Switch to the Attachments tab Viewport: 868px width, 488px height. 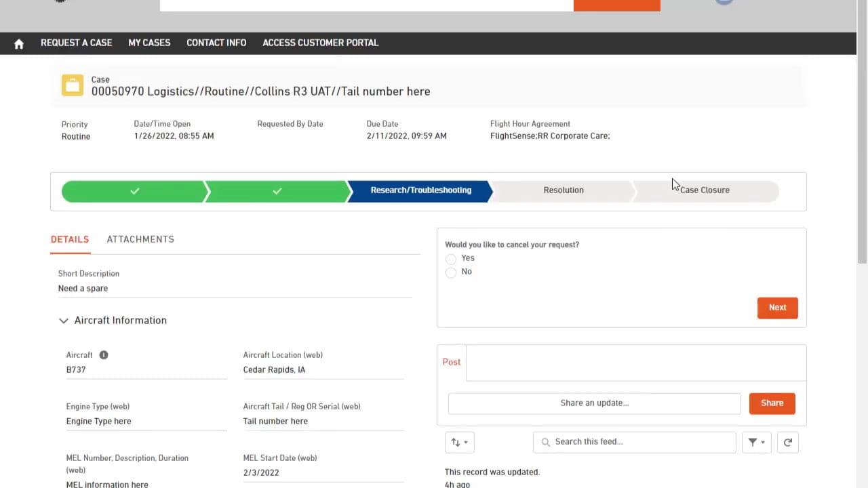click(x=140, y=239)
